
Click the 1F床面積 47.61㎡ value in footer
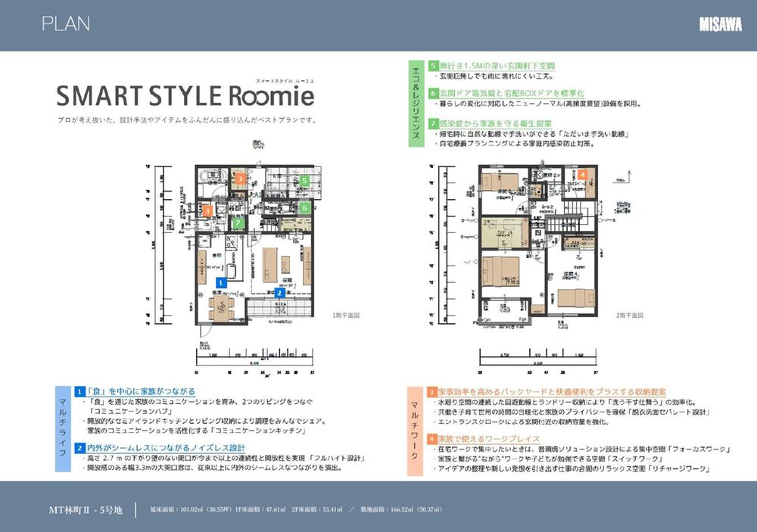[261, 509]
